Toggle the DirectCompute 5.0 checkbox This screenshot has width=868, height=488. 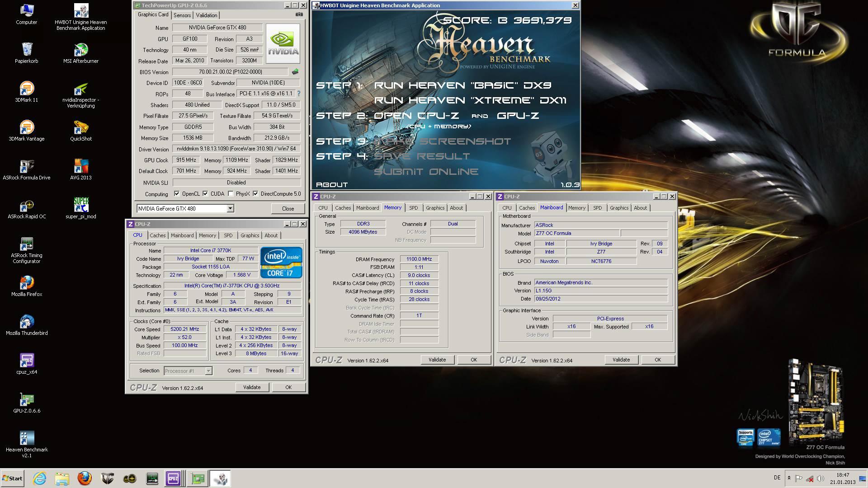[255, 194]
